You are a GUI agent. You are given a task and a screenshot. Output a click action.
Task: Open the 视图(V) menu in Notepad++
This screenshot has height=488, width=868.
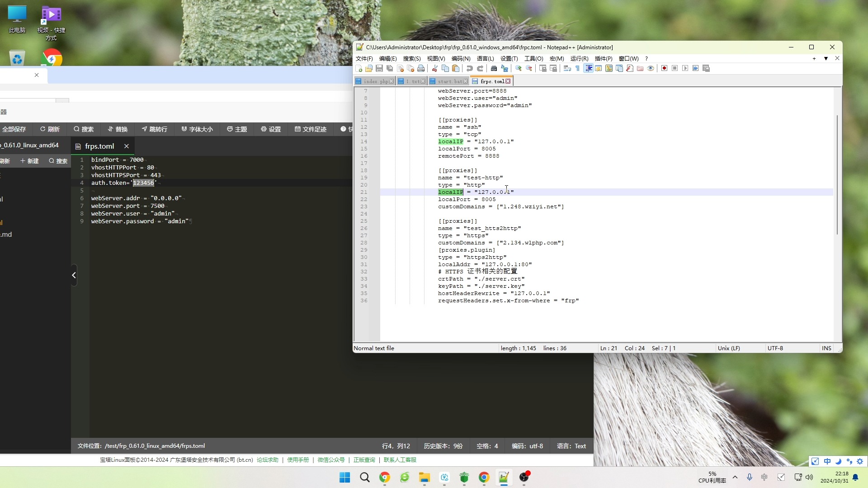[436, 59]
